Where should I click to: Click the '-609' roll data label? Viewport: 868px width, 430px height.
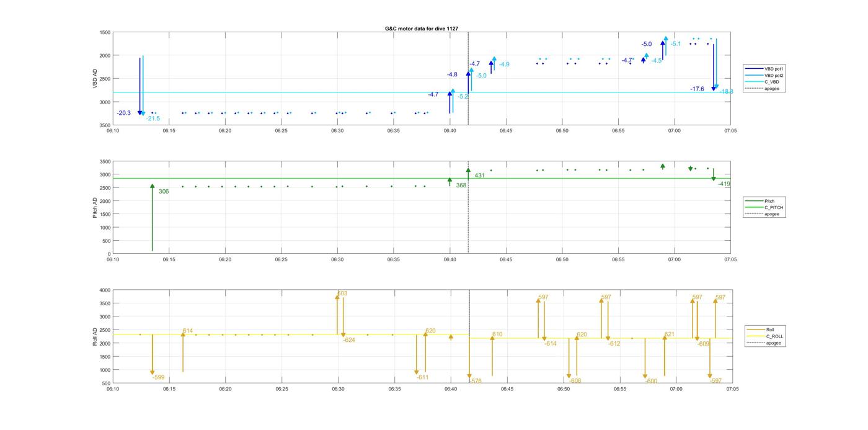[703, 344]
